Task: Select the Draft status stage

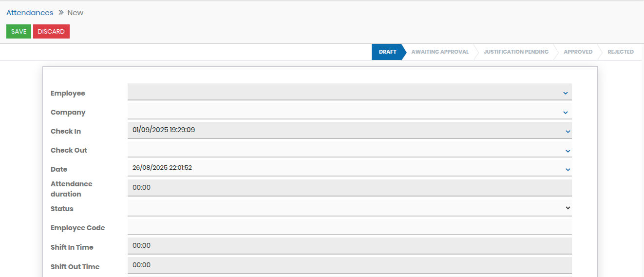Action: (x=387, y=52)
